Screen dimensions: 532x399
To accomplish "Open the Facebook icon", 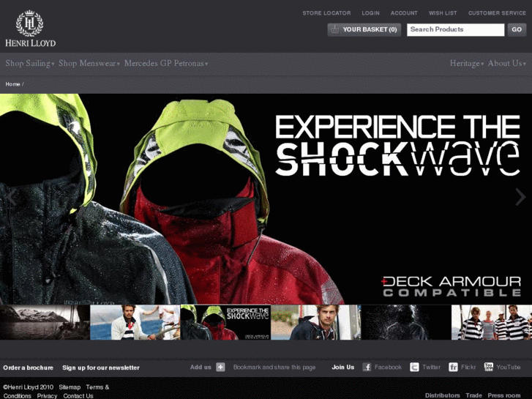I will pyautogui.click(x=367, y=367).
